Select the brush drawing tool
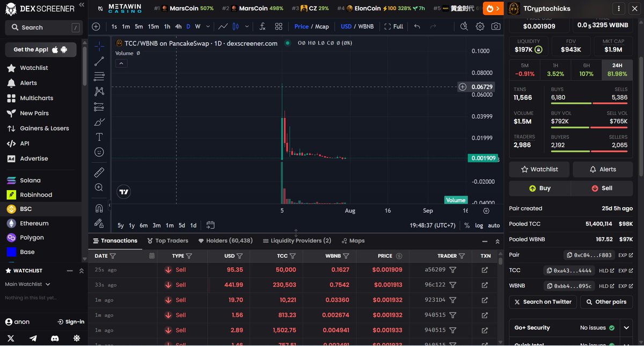Image resolution: width=644 pixels, height=346 pixels. pyautogui.click(x=99, y=122)
